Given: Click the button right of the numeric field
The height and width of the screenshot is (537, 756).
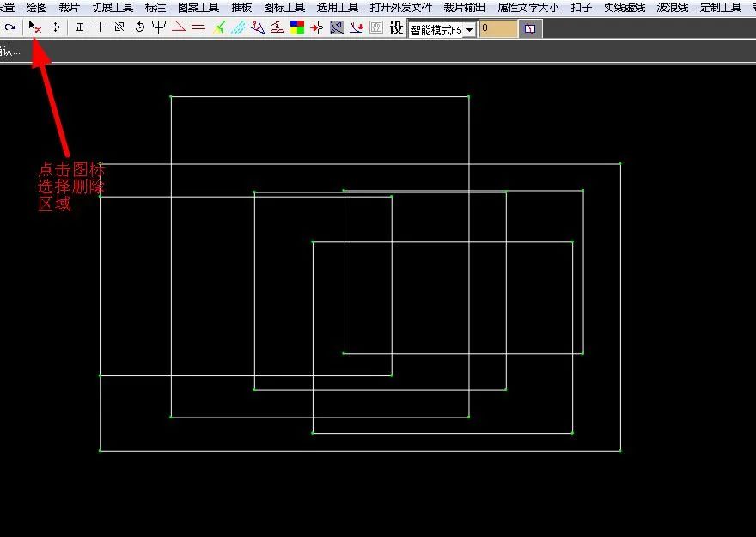Looking at the screenshot, I should pyautogui.click(x=530, y=29).
